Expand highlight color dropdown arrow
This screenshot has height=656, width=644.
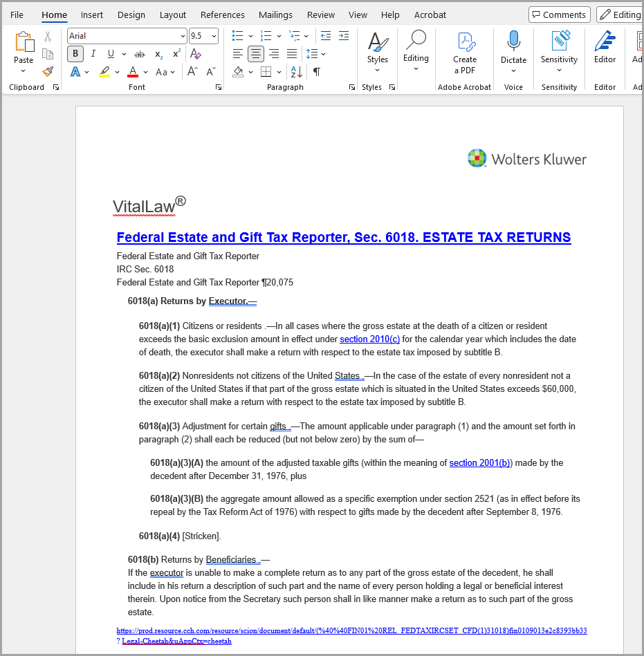117,72
